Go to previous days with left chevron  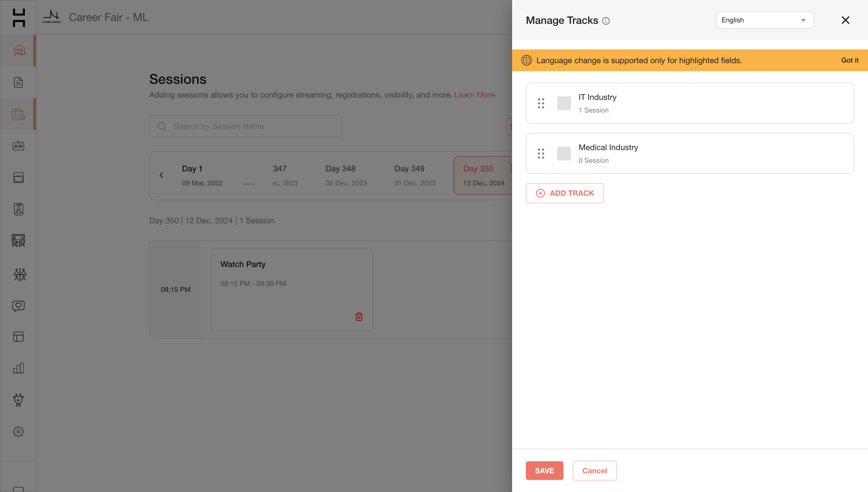(161, 175)
